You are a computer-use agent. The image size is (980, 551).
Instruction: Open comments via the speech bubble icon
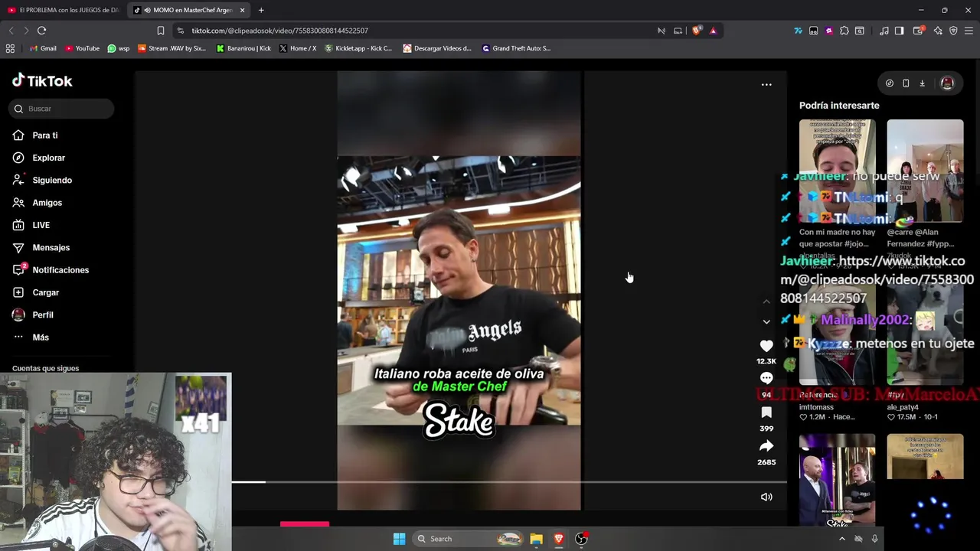[x=766, y=378]
